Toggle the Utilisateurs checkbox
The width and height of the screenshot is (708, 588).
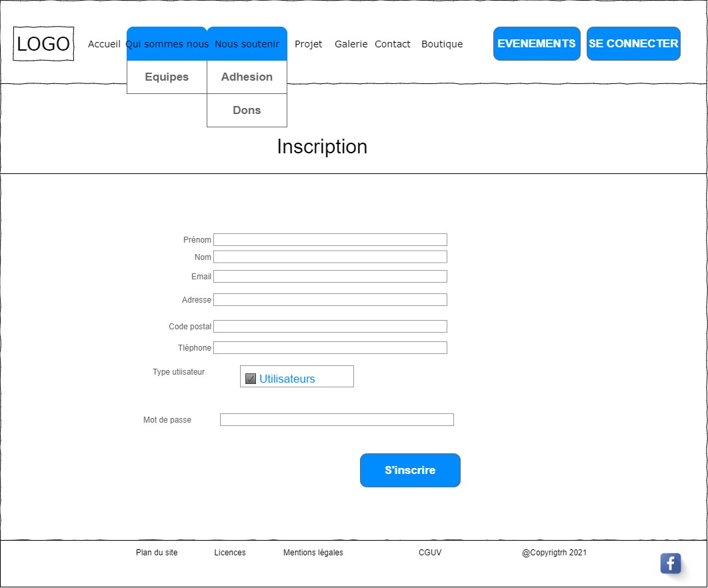(251, 379)
